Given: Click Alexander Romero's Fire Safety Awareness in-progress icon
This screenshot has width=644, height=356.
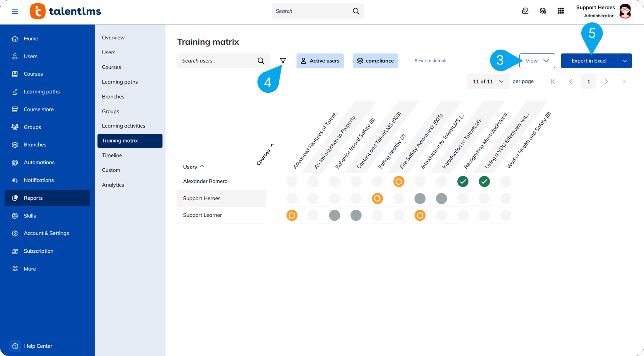Looking at the screenshot, I should pos(399,182).
